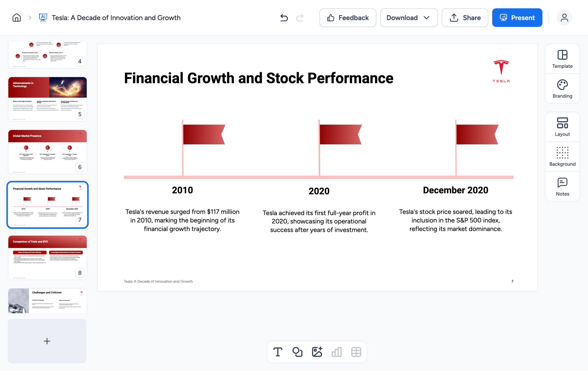The height and width of the screenshot is (371, 588).
Task: Open the Layout options
Action: coord(562,127)
